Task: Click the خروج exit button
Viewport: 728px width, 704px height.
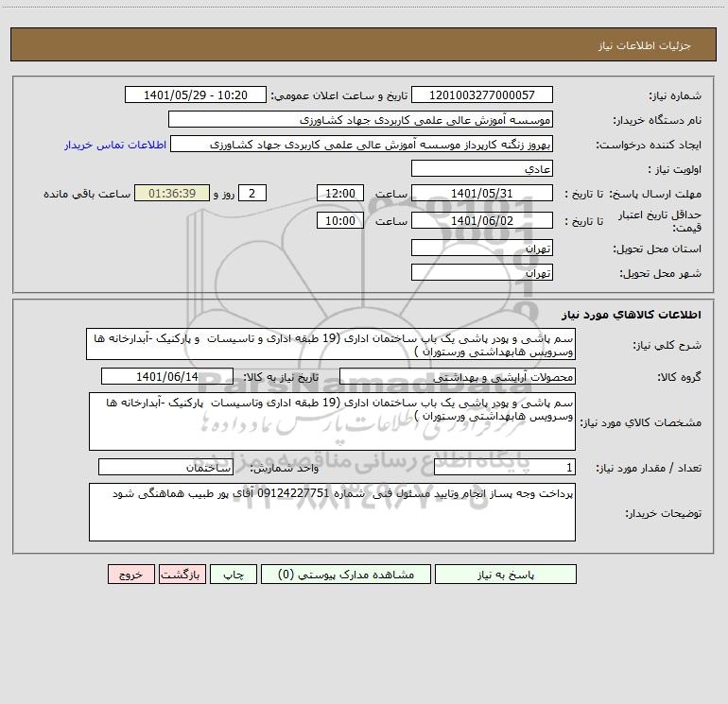Action: coord(130,574)
